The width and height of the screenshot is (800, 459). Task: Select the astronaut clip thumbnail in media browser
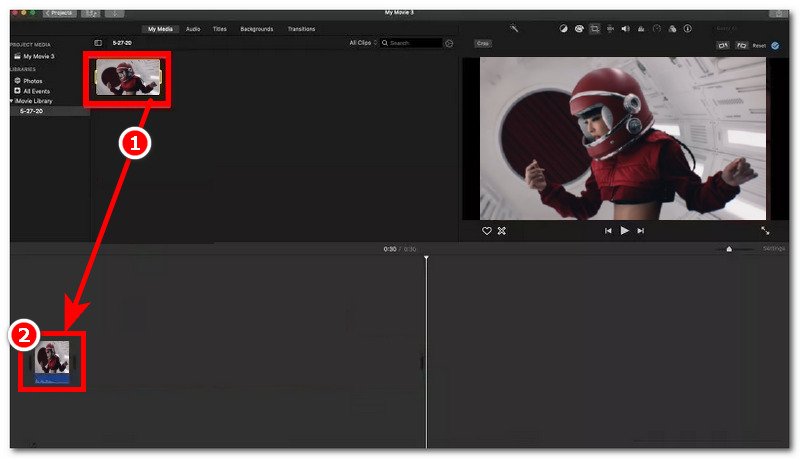(128, 78)
